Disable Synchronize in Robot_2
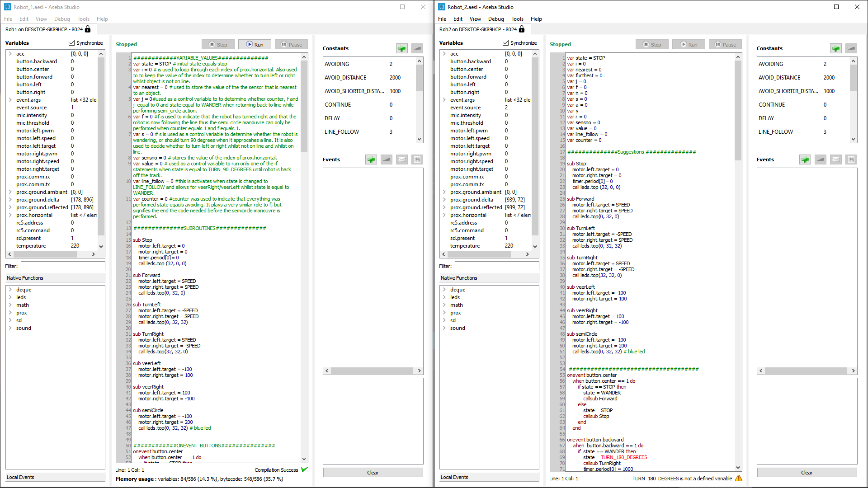Viewport: 868px width, 488px height. (505, 43)
